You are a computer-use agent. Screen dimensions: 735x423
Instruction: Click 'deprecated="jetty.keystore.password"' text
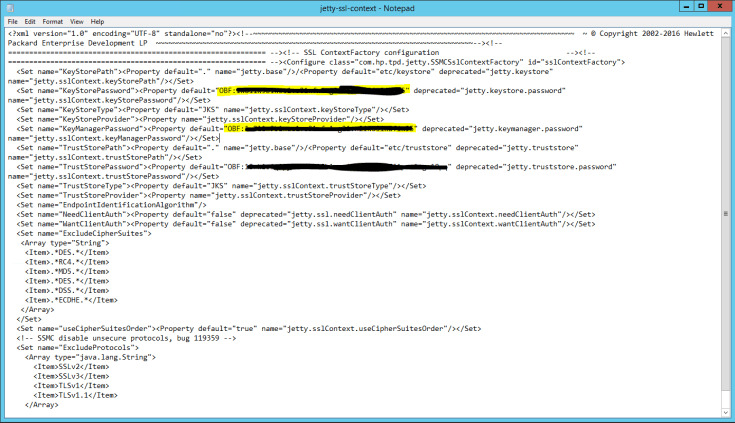(x=490, y=91)
